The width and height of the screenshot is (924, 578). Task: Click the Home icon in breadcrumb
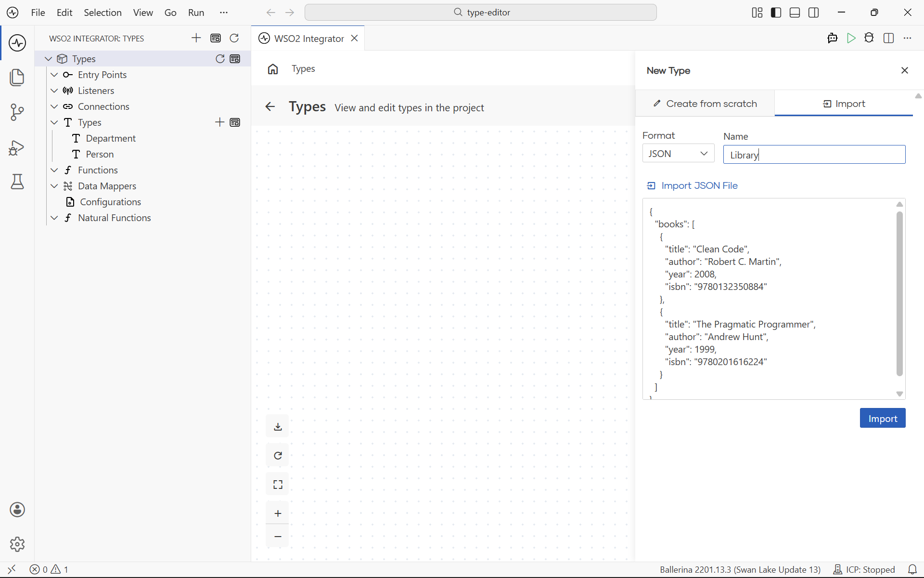point(273,69)
